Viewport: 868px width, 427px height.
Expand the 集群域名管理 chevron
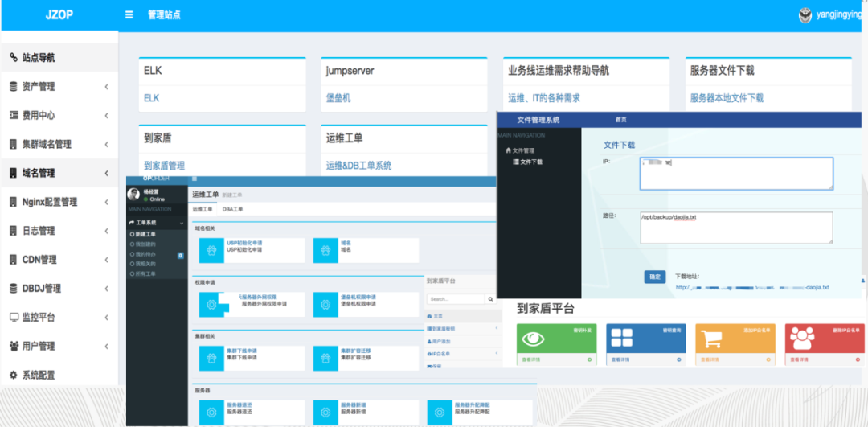point(106,145)
